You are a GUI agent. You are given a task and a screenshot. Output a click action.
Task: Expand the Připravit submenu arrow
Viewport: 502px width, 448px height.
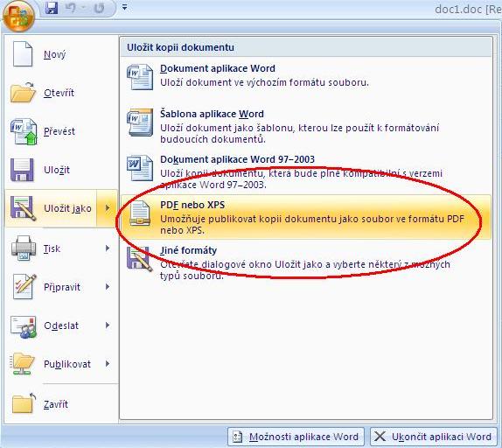click(108, 287)
